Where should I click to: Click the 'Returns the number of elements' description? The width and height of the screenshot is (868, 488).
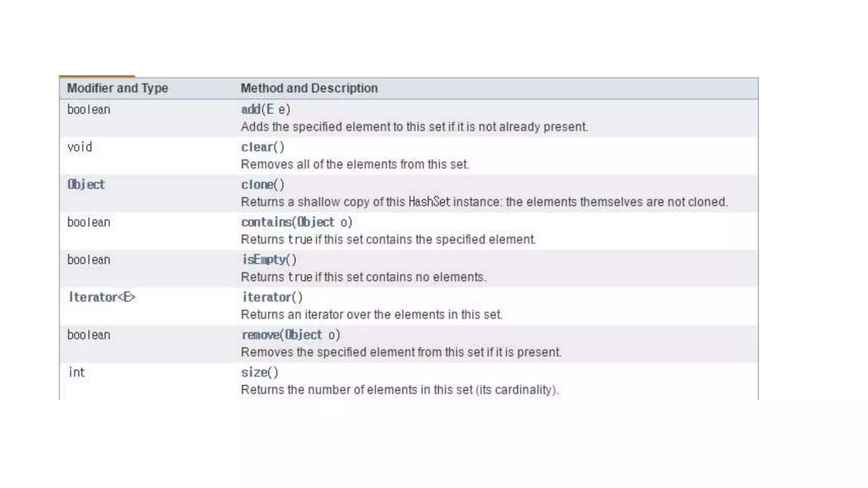[x=400, y=390]
